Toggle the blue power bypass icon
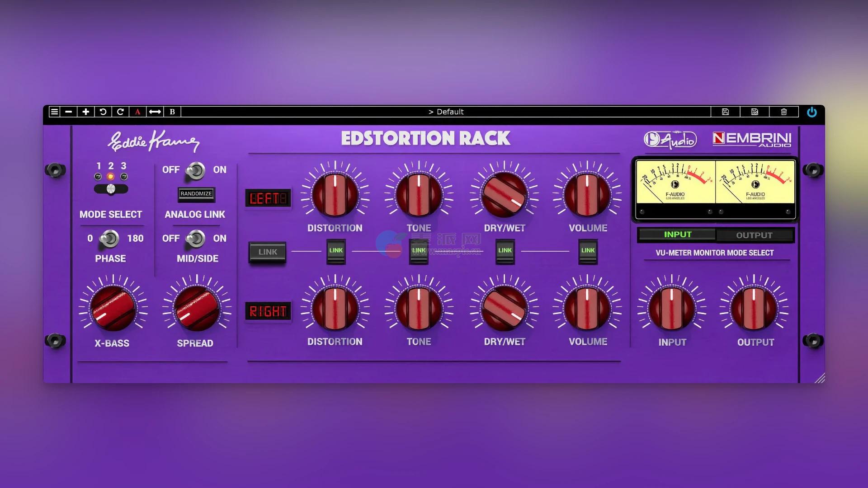This screenshot has height=488, width=868. (812, 112)
